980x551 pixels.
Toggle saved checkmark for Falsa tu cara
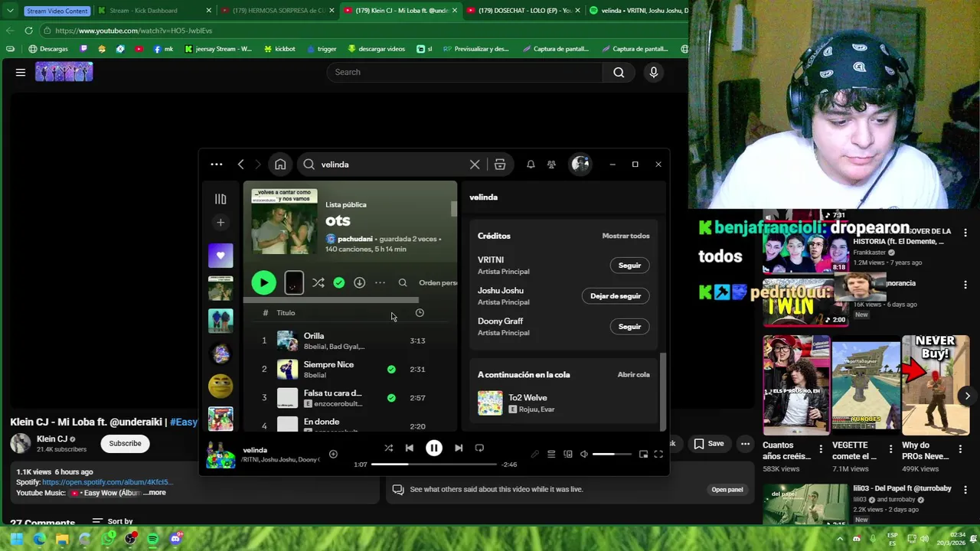[391, 398]
